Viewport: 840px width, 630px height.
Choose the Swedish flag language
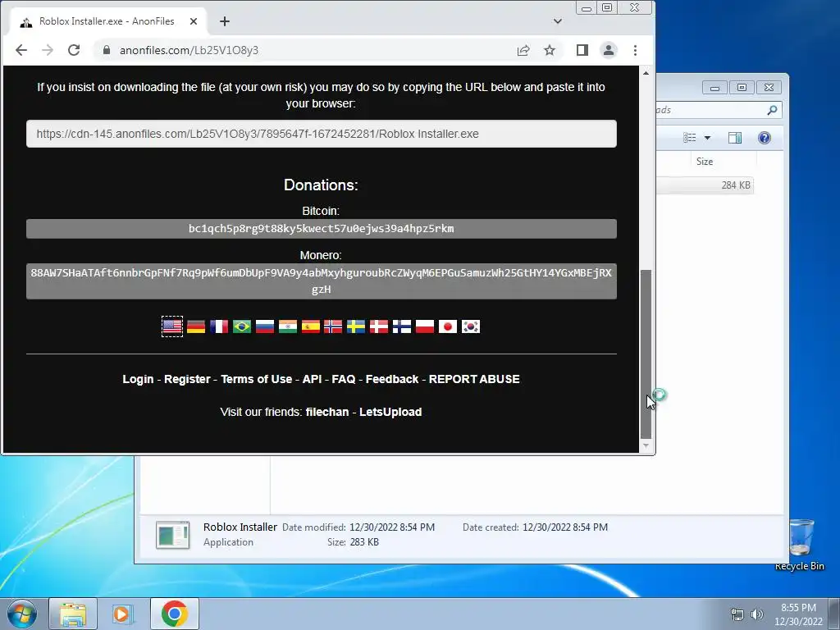point(356,326)
